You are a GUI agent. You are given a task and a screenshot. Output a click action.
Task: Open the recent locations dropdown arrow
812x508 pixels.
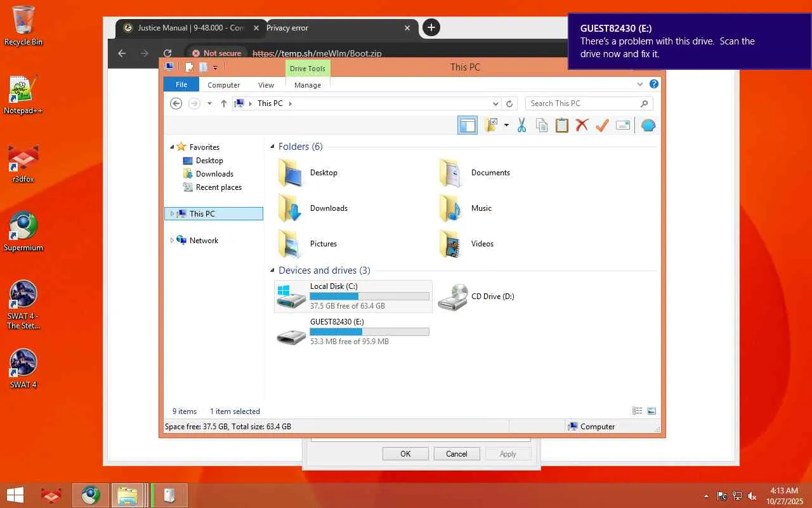[209, 104]
